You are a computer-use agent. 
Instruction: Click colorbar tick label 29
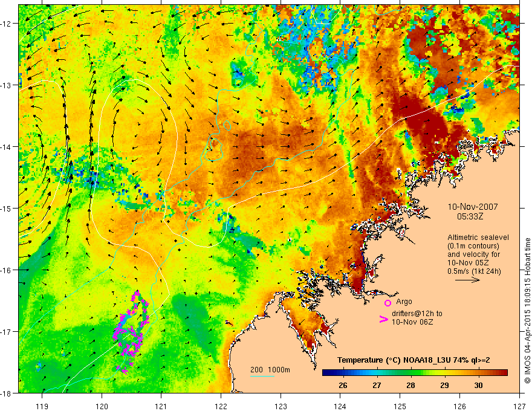[444, 386]
